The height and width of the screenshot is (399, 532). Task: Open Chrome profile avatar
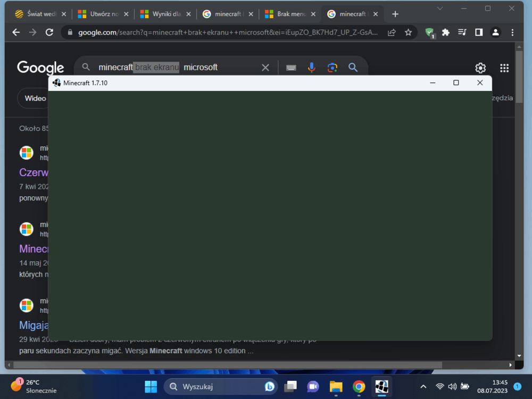(x=495, y=32)
